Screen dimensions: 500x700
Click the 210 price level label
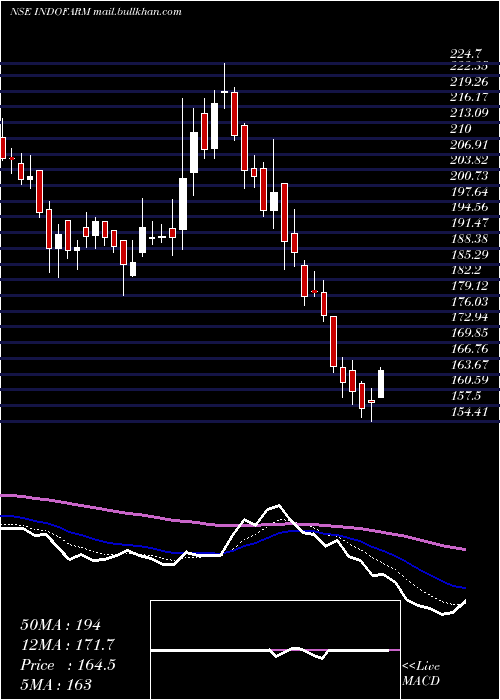pos(461,129)
